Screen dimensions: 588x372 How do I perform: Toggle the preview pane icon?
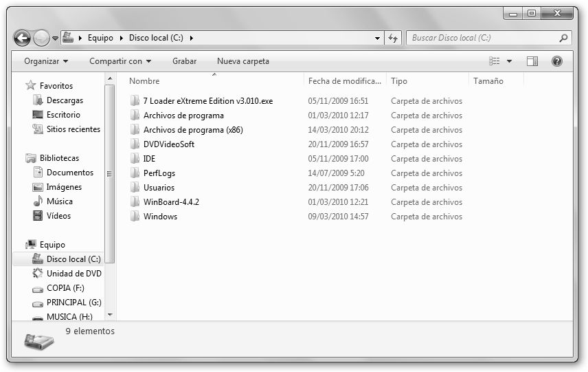tap(532, 61)
